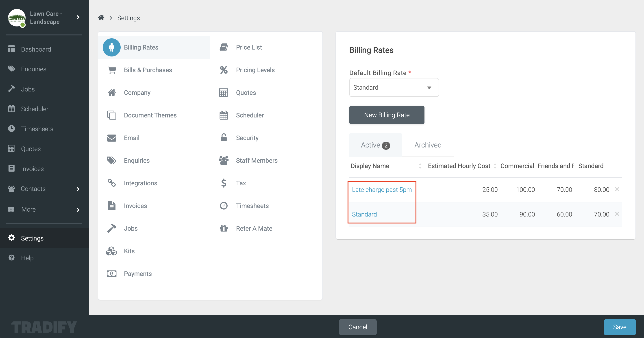
Task: Remove the Late charge past 5pm rate
Action: click(x=617, y=189)
